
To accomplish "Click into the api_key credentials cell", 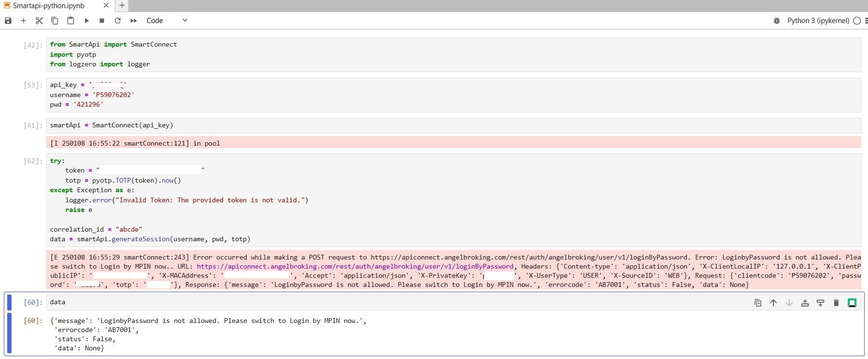I will click(453, 95).
